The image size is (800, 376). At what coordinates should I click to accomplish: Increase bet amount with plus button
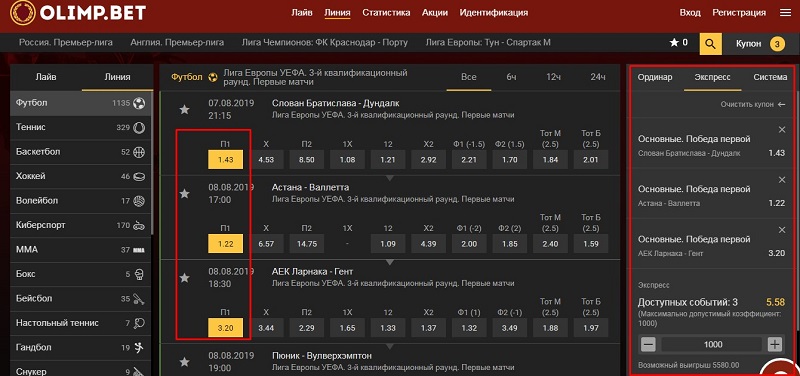click(774, 344)
